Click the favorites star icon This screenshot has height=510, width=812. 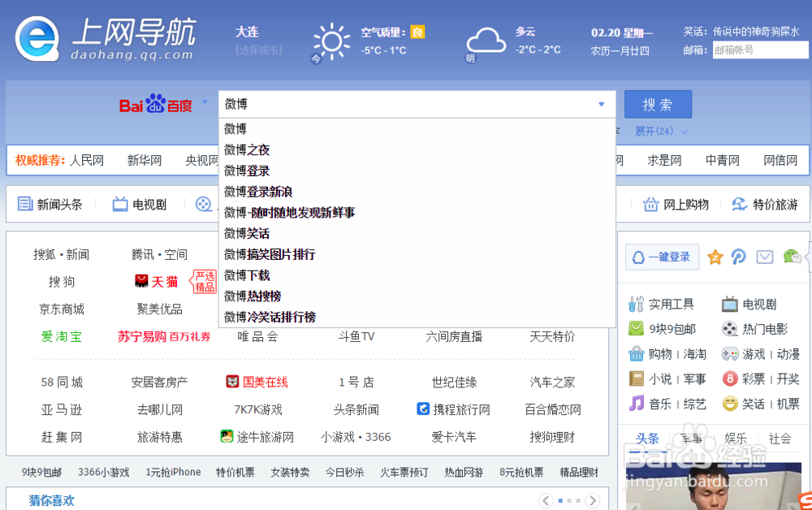tap(715, 257)
